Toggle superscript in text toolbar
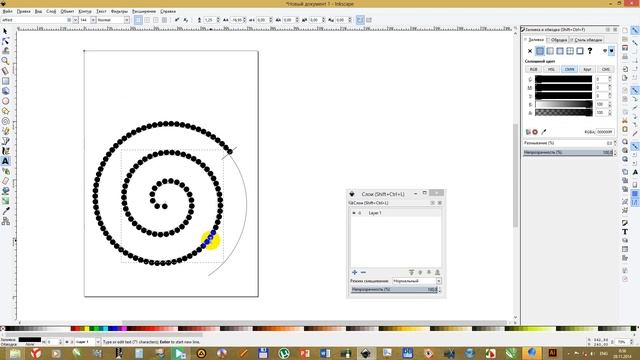 pos(177,20)
